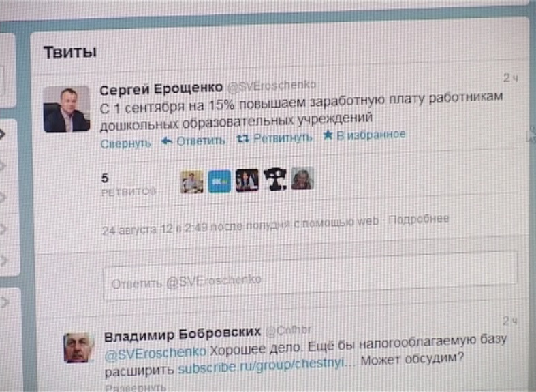Click the Ответить @SVEroschenko reply field

pos(310,276)
